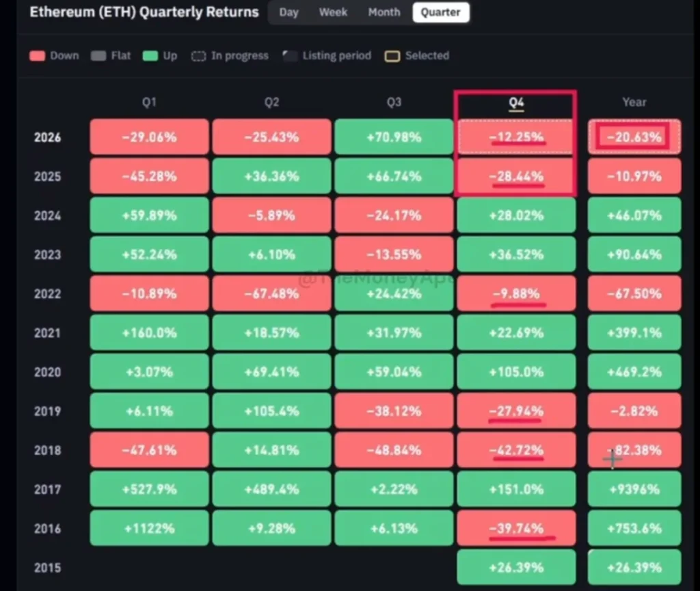Select the 2025 Q4 cell -28.44%
Image resolution: width=700 pixels, height=591 pixels.
[516, 176]
